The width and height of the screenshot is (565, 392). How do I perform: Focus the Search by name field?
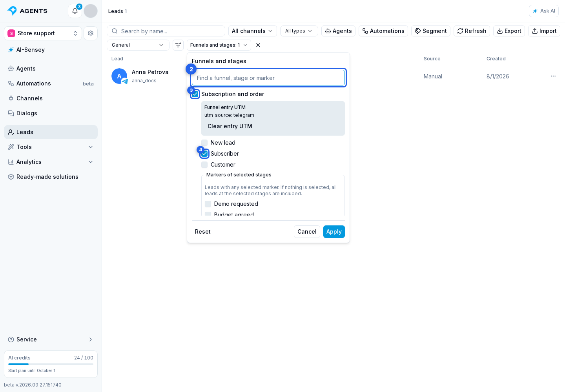tap(166, 31)
